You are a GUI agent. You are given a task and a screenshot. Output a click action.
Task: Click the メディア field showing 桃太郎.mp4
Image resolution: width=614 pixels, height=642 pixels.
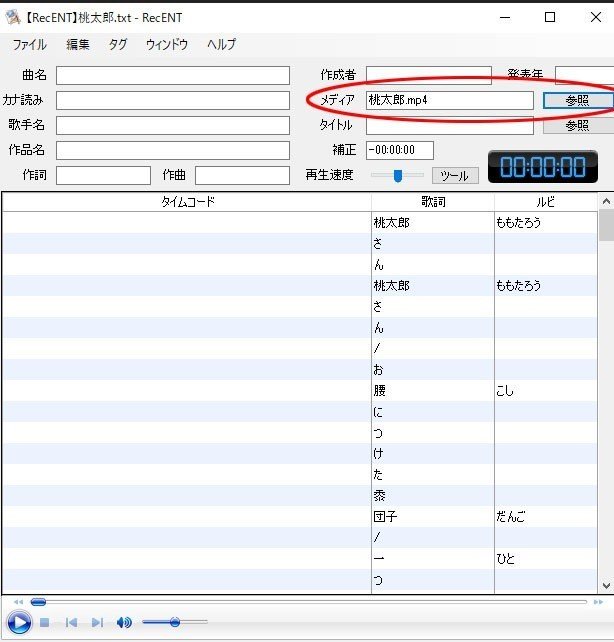click(x=450, y=100)
